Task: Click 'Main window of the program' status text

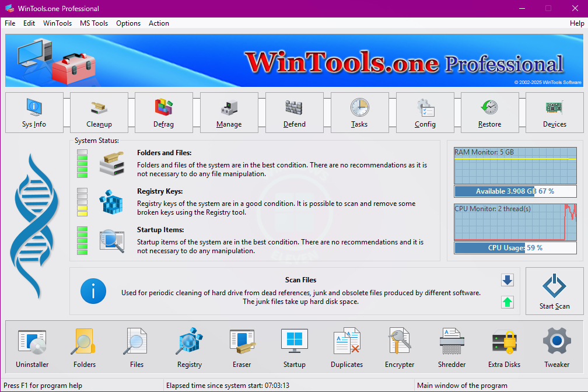Action: [462, 386]
